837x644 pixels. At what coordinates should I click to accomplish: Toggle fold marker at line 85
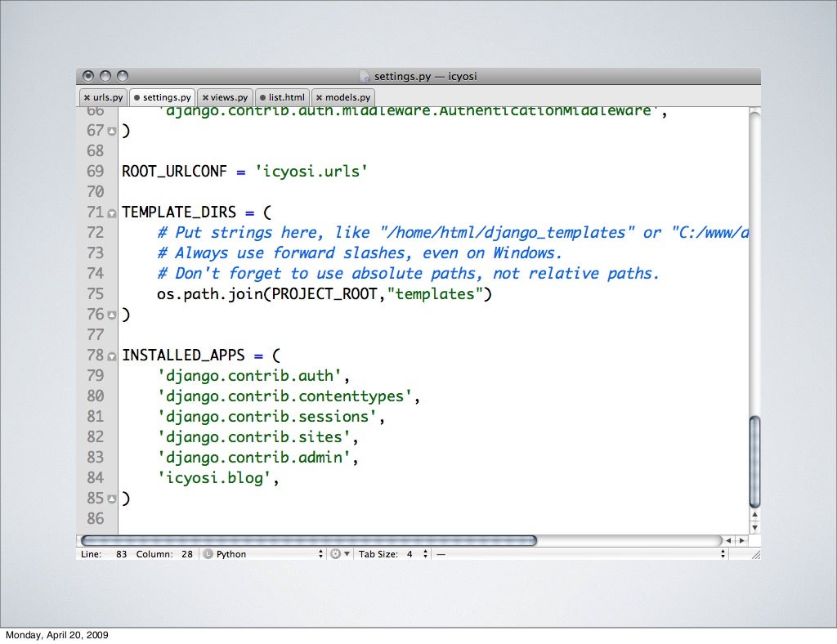112,499
